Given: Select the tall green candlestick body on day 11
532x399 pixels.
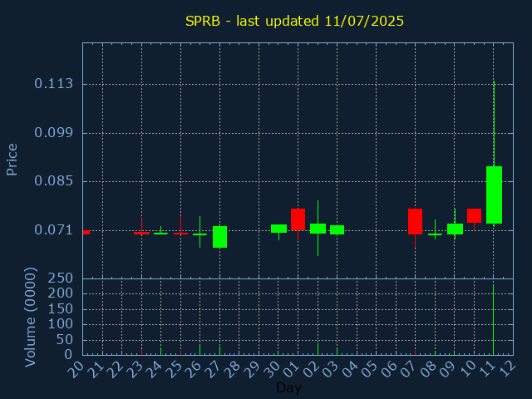Looking at the screenshot, I should coord(494,195).
